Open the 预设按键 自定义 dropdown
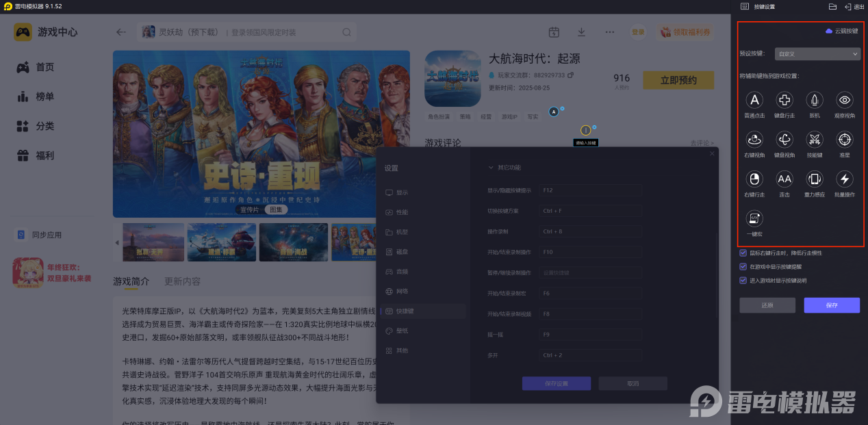868x425 pixels. click(817, 53)
